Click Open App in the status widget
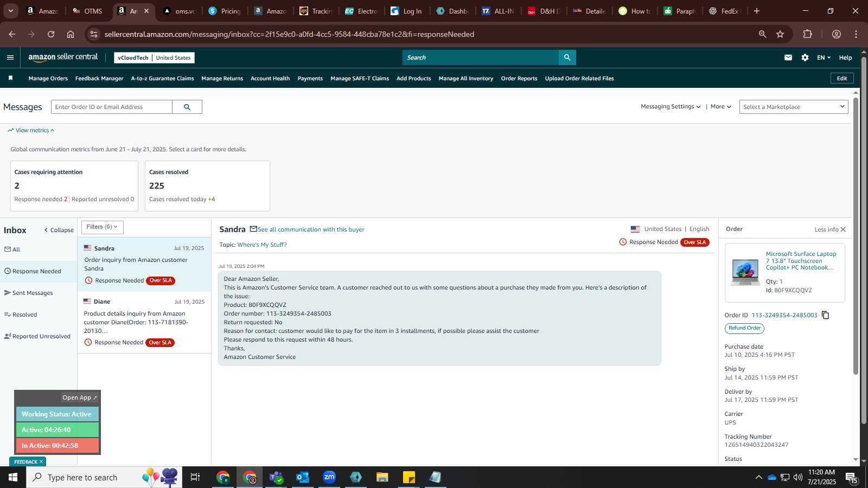The height and width of the screenshot is (488, 868). pos(79,397)
